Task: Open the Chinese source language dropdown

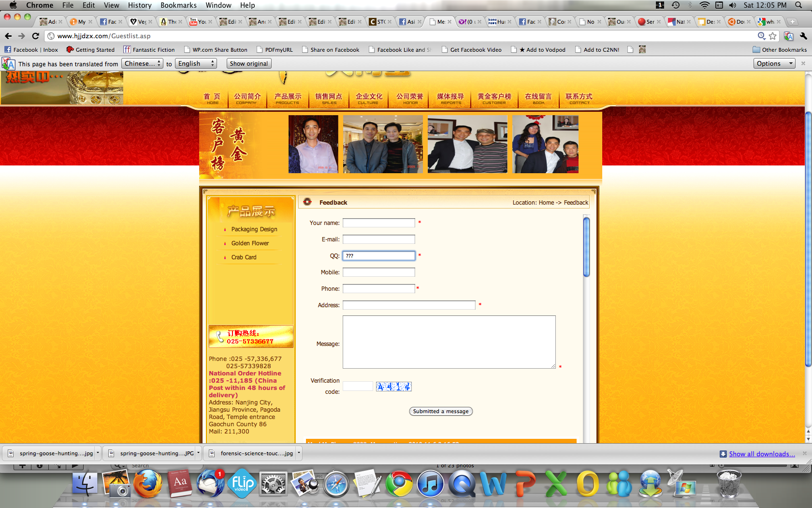Action: pos(142,63)
